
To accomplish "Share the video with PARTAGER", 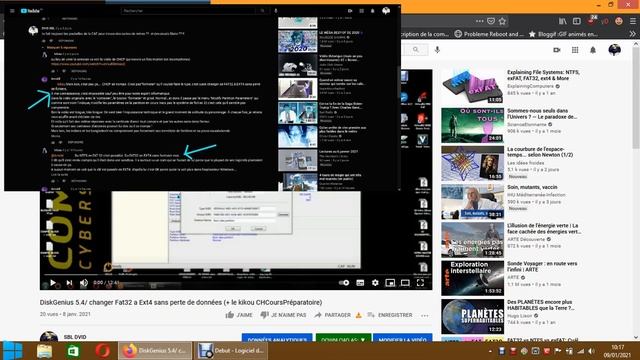I will coord(333,315).
